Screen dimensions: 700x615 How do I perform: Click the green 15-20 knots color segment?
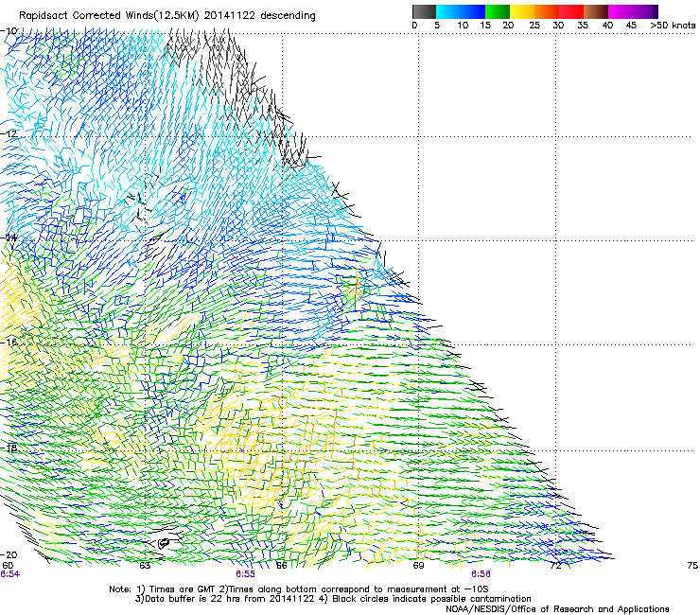pos(498,11)
